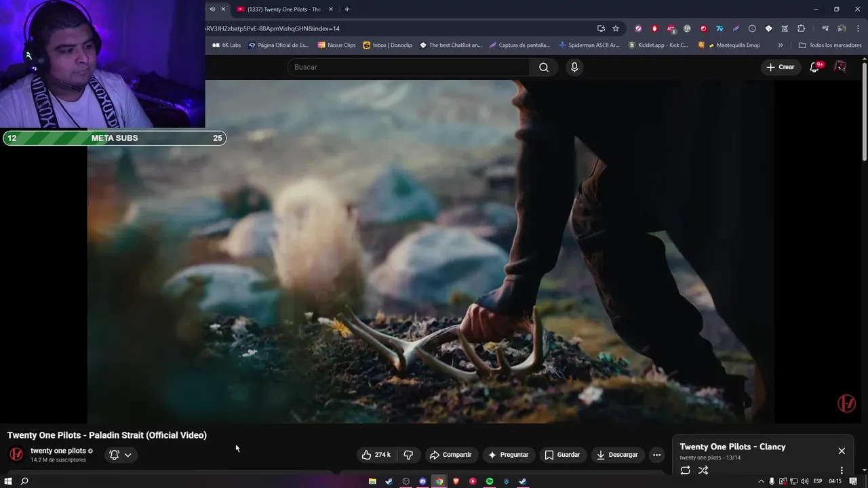This screenshot has width=868, height=488.
Task: Focus the Buscar search field
Action: click(x=408, y=67)
